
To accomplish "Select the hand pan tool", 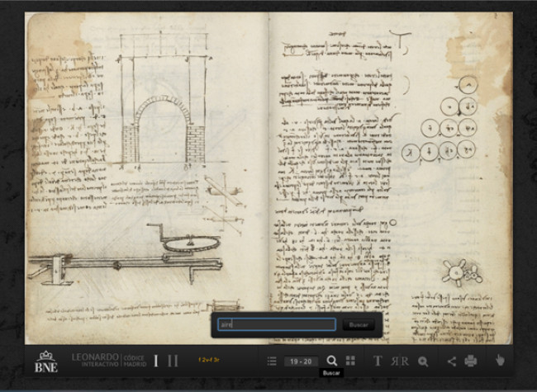I will point(500,361).
